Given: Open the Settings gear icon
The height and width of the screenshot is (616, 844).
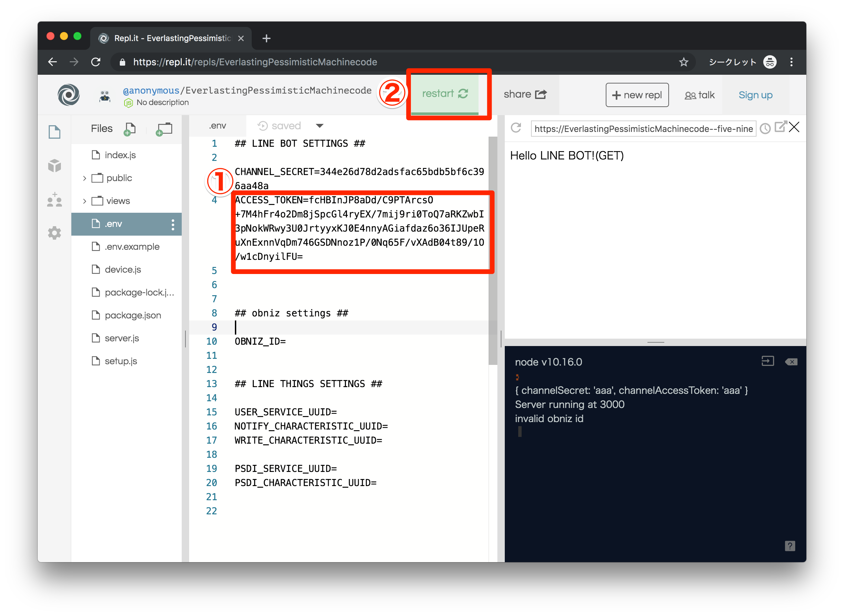Looking at the screenshot, I should [55, 233].
